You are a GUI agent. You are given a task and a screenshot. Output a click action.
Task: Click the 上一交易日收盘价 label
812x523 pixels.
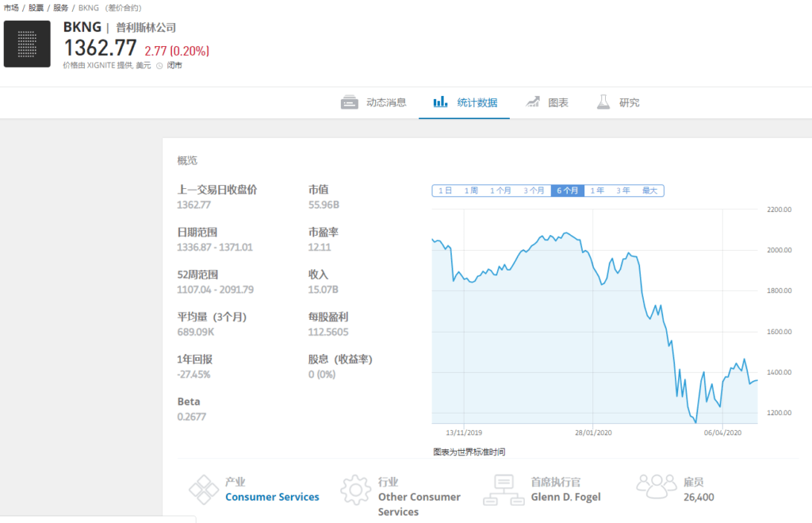[217, 190]
